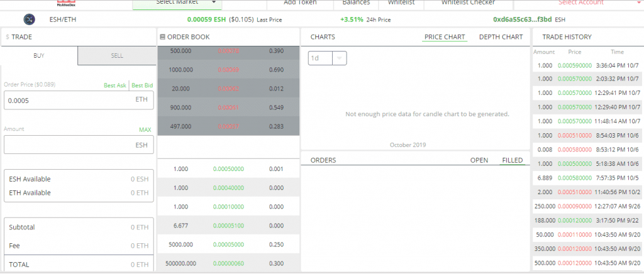Open the 1d chart interval dropdown
The height and width of the screenshot is (274, 644).
[328, 58]
